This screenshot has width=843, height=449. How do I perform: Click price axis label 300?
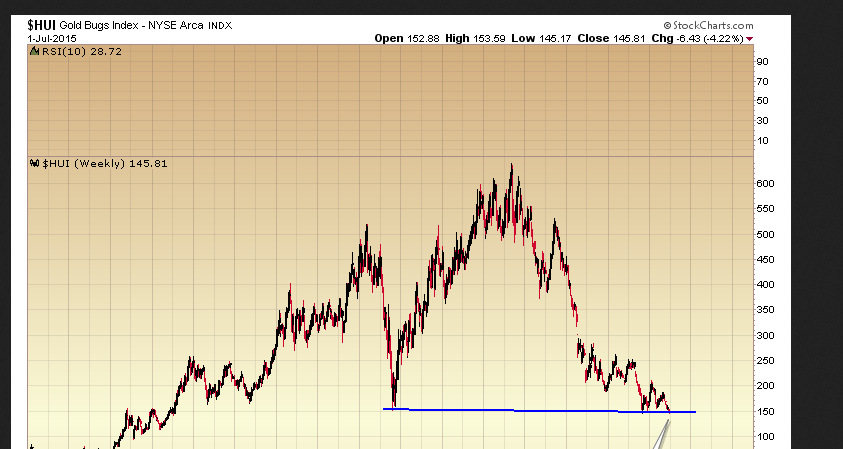[x=765, y=336]
